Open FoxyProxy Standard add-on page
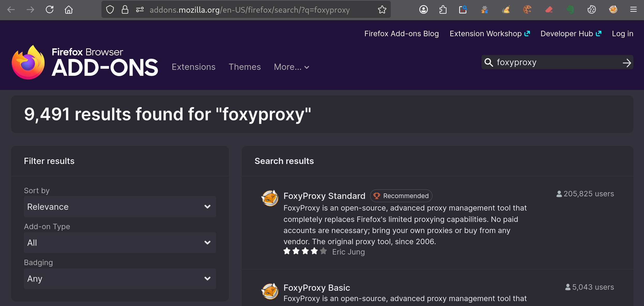644x306 pixels. (324, 196)
